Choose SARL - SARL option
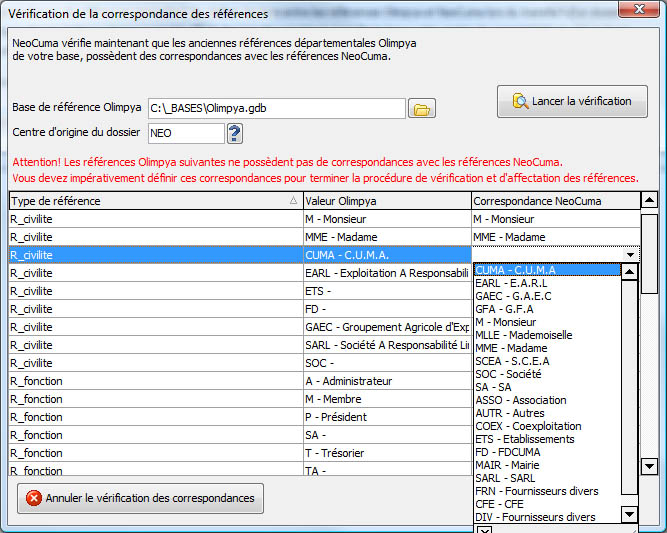The width and height of the screenshot is (667, 533). coord(547,478)
